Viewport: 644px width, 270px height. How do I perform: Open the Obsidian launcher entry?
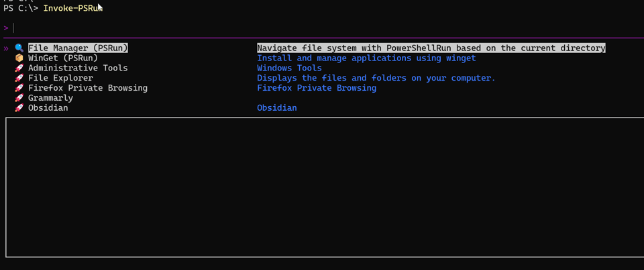[x=48, y=107]
